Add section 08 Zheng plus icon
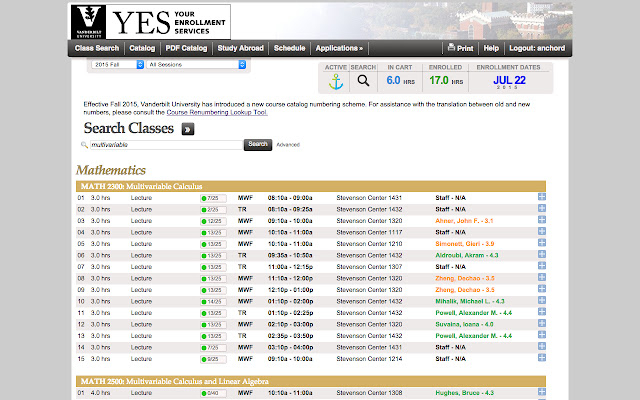The height and width of the screenshot is (400, 640). click(542, 277)
